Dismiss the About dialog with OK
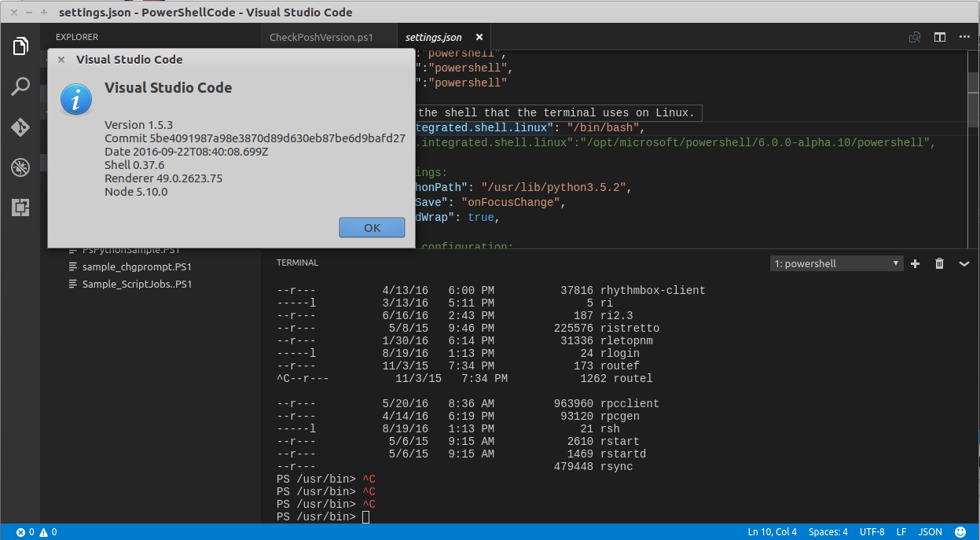The height and width of the screenshot is (540, 980). coord(372,227)
